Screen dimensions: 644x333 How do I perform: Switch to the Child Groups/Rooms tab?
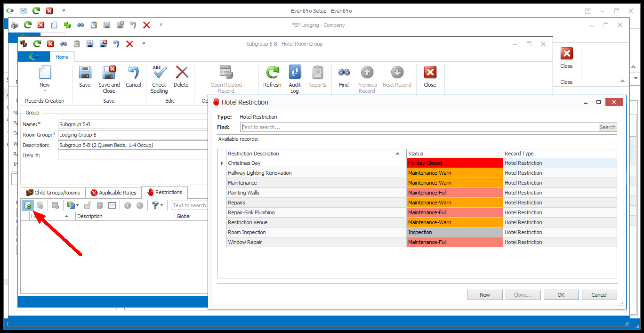coord(53,193)
